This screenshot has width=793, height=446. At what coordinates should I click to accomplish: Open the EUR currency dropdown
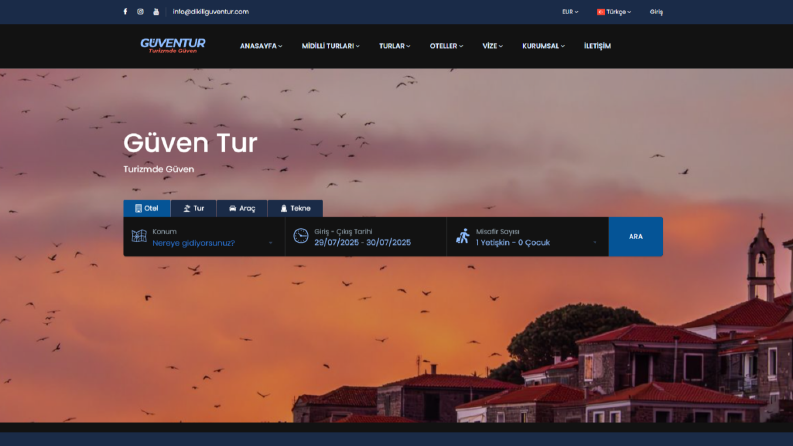(x=570, y=12)
